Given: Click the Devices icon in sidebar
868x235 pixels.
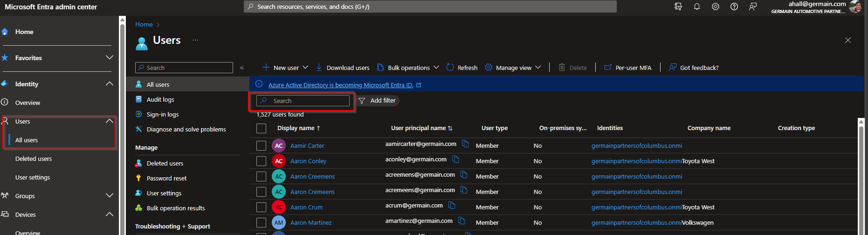Looking at the screenshot, I should [5, 214].
